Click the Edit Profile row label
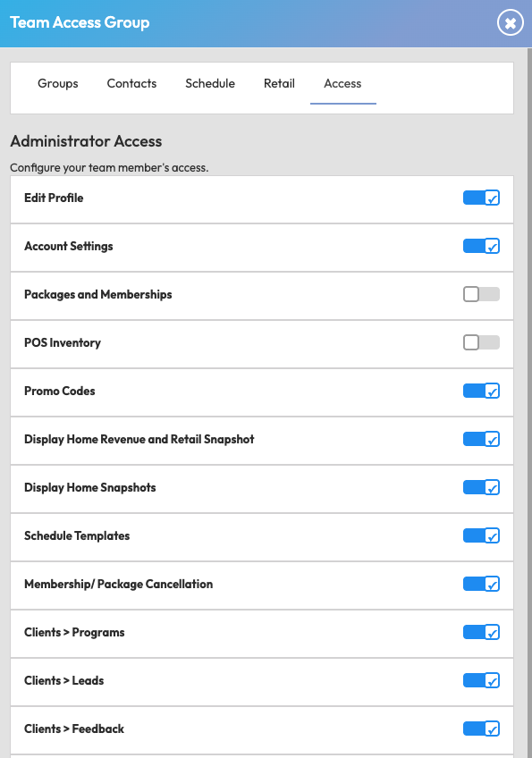 tap(54, 198)
